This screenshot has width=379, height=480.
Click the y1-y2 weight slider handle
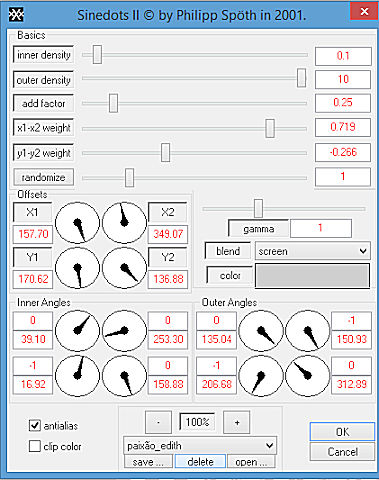165,153
